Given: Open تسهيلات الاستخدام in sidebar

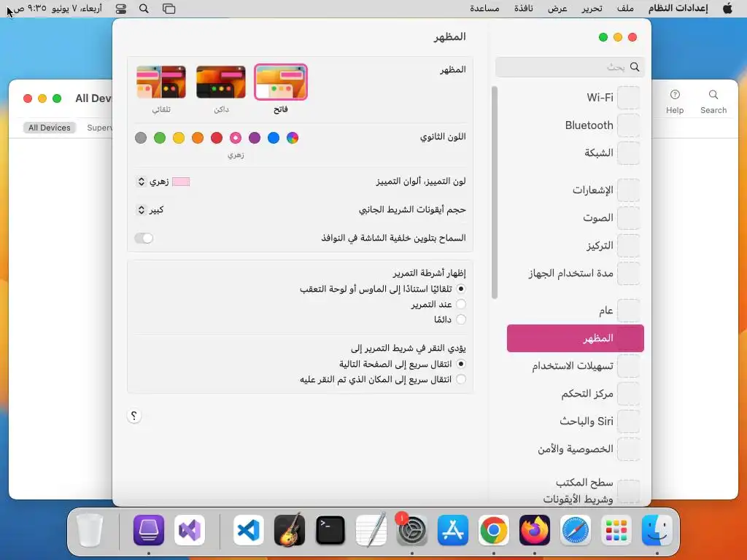Looking at the screenshot, I should pyautogui.click(x=576, y=366).
